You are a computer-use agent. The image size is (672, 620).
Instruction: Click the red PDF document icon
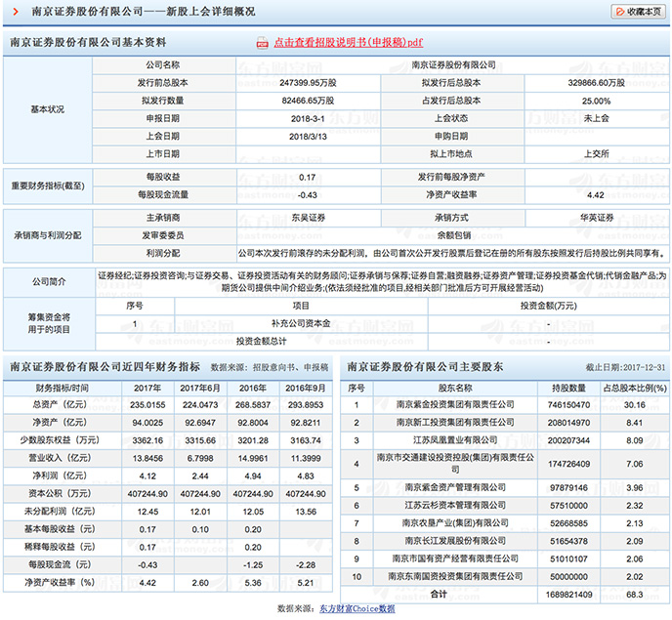pyautogui.click(x=263, y=43)
